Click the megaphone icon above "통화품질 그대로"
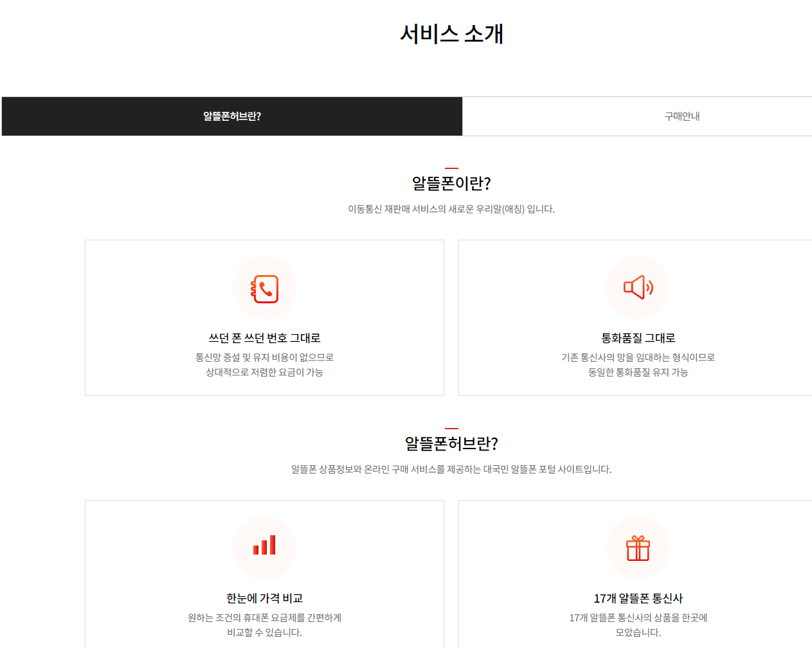The height and width of the screenshot is (649, 812). 638,287
